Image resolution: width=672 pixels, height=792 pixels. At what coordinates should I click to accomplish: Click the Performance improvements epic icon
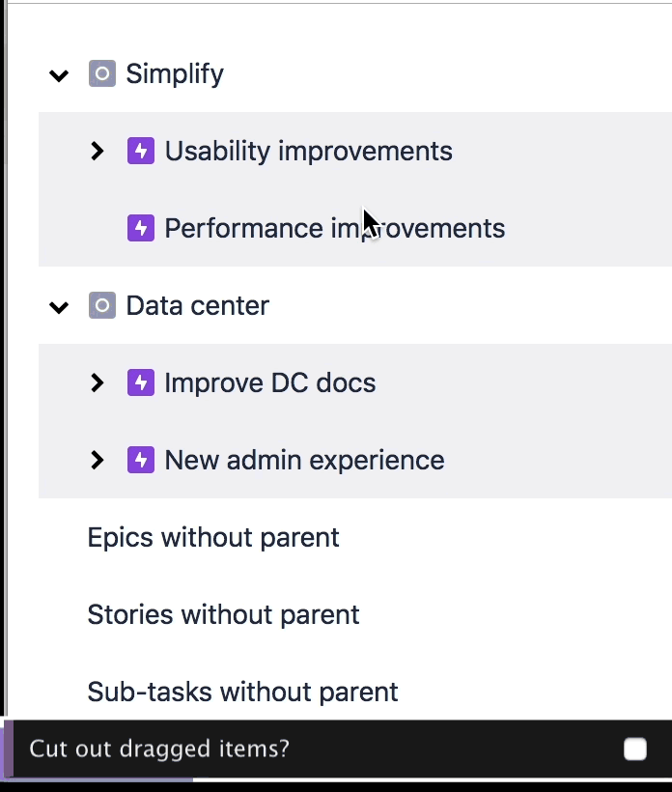tap(141, 228)
